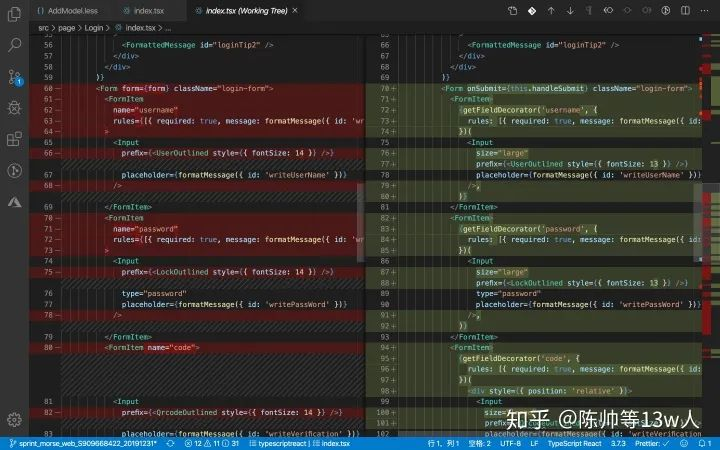Click the Open File icon in editor toolbar
The width and height of the screenshot is (720, 450).
512,11
